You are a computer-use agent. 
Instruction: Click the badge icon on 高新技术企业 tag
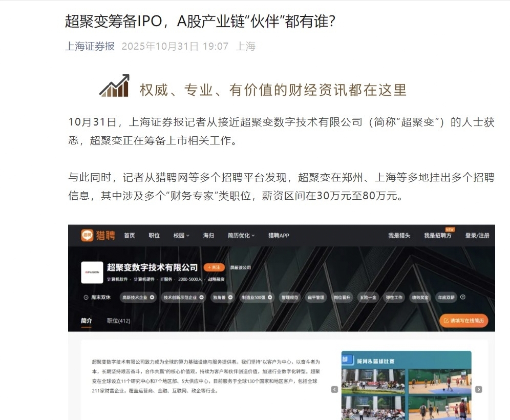(152, 298)
